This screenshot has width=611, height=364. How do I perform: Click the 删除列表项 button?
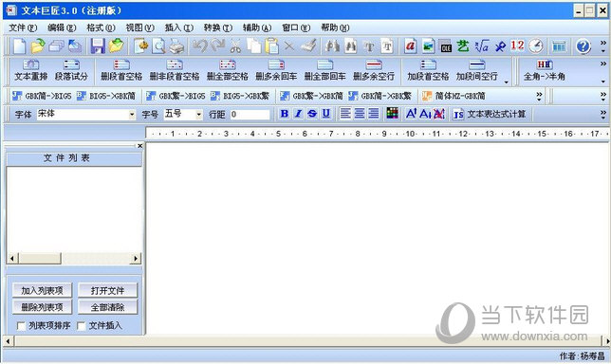[42, 307]
